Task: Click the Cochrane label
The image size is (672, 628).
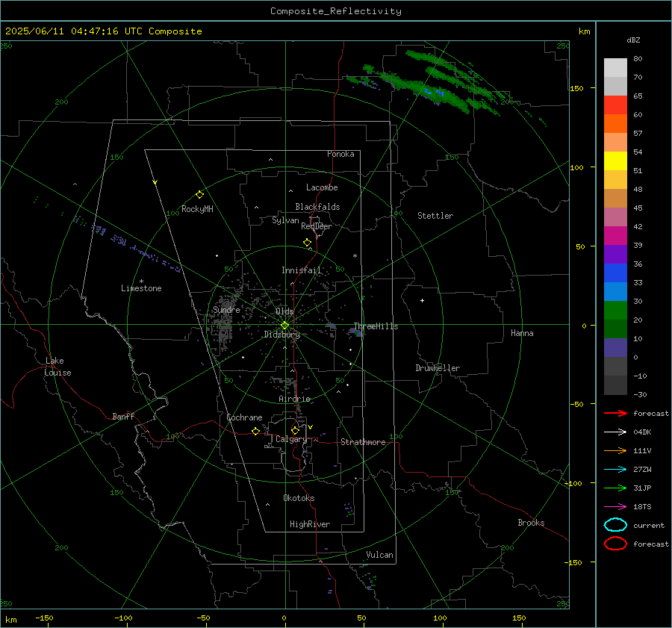Action: pos(244,417)
